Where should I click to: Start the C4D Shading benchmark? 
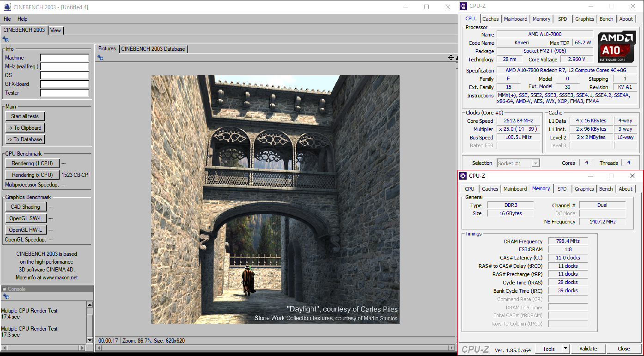[25, 207]
